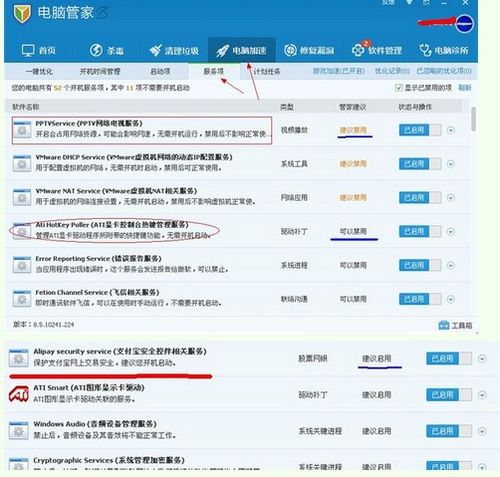Click the PPTVService row icon
The width and height of the screenshot is (500, 477).
pos(22,129)
